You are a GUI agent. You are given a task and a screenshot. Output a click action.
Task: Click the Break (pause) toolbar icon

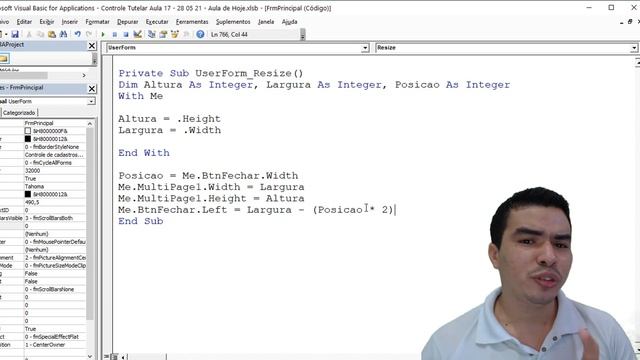tap(115, 34)
